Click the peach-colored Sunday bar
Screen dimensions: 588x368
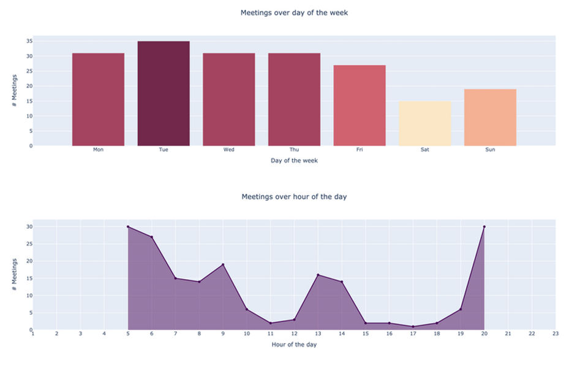[x=490, y=117]
